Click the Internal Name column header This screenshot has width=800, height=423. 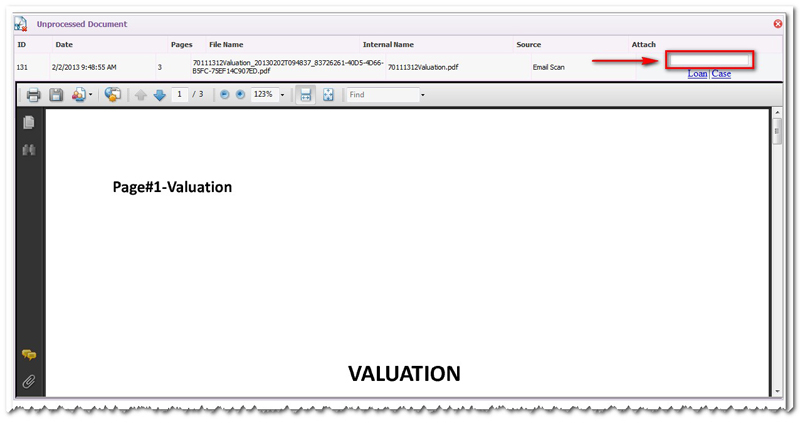(x=388, y=44)
